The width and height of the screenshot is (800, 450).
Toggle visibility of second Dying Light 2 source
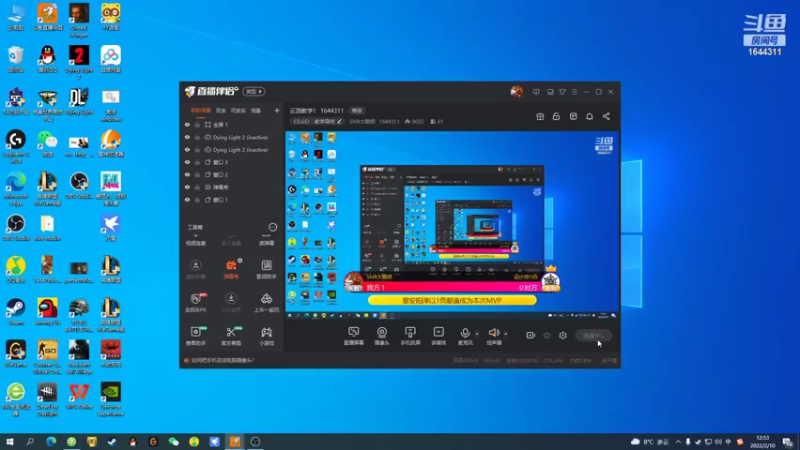(x=187, y=150)
